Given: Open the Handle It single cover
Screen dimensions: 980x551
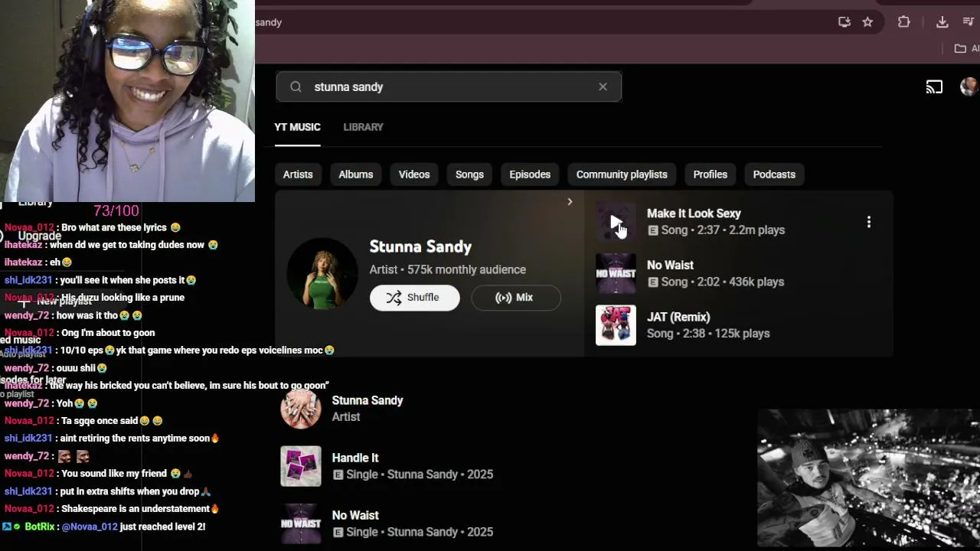Looking at the screenshot, I should click(x=301, y=466).
